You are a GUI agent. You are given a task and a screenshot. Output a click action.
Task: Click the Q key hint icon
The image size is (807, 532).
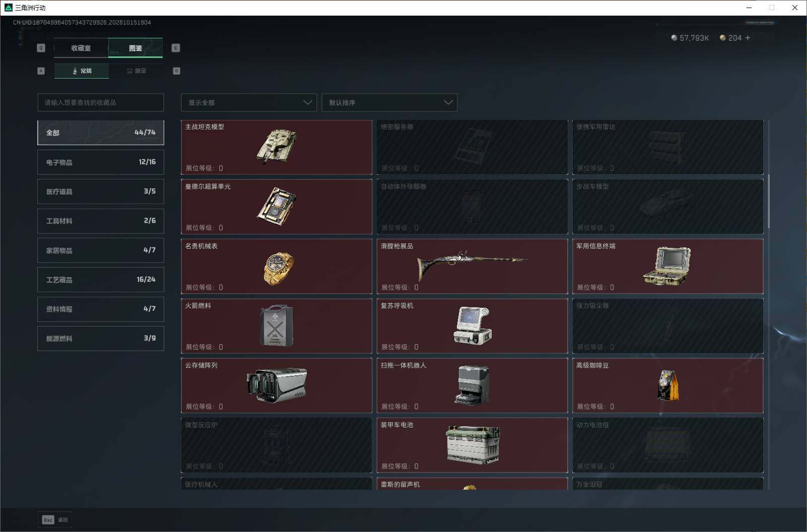pyautogui.click(x=41, y=48)
